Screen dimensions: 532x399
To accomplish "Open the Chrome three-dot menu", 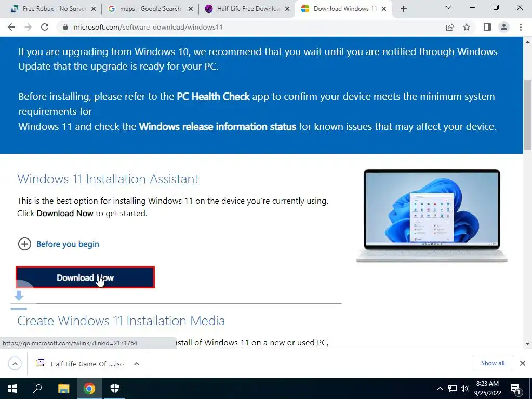I will (x=521, y=27).
